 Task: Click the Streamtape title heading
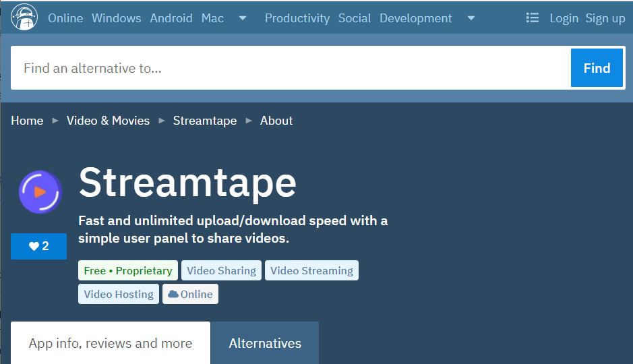coord(187,183)
